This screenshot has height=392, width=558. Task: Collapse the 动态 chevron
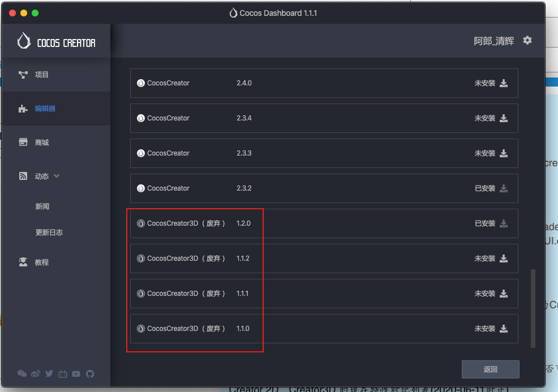[57, 176]
